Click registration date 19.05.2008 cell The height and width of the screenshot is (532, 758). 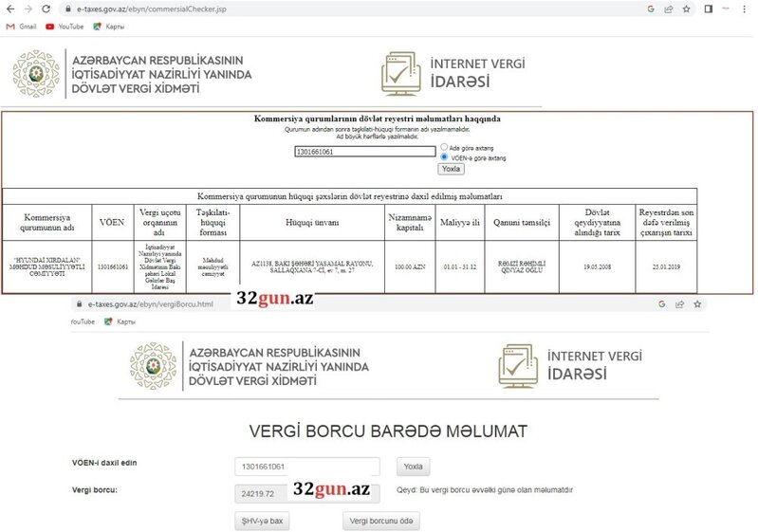pos(597,266)
